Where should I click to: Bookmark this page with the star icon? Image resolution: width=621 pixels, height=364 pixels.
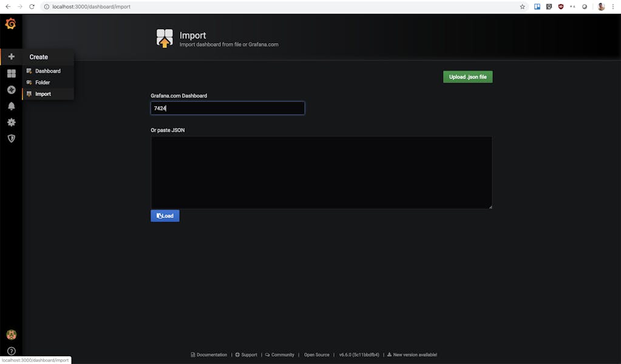[x=523, y=7]
